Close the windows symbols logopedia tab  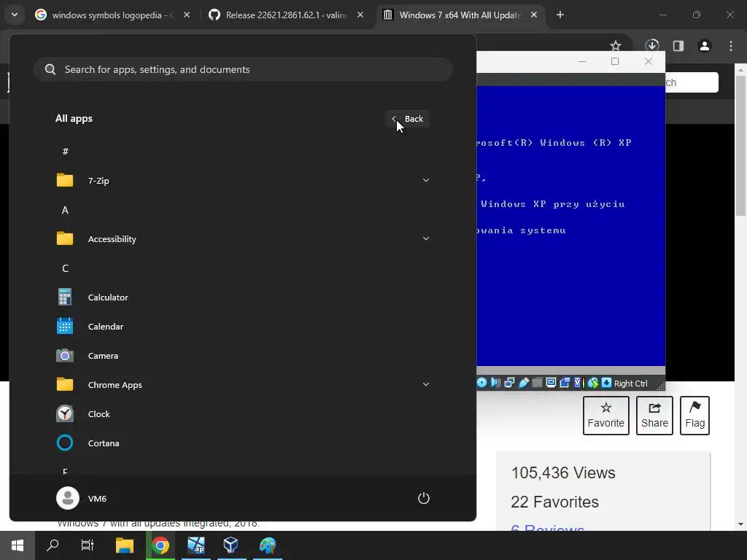click(x=187, y=15)
